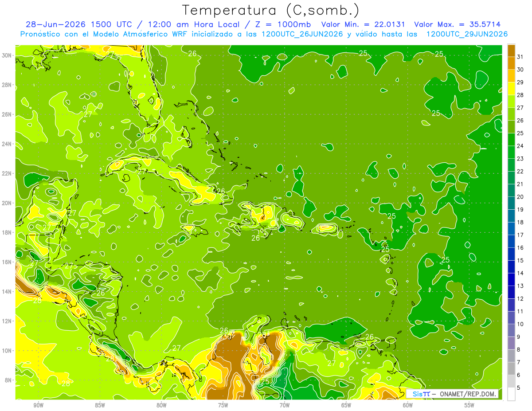Click the white swatch at the color scale bottom
The image size is (532, 411).
pyautogui.click(x=511, y=394)
